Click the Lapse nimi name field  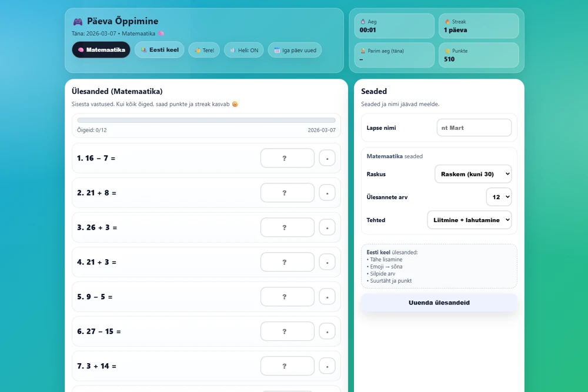click(x=474, y=128)
